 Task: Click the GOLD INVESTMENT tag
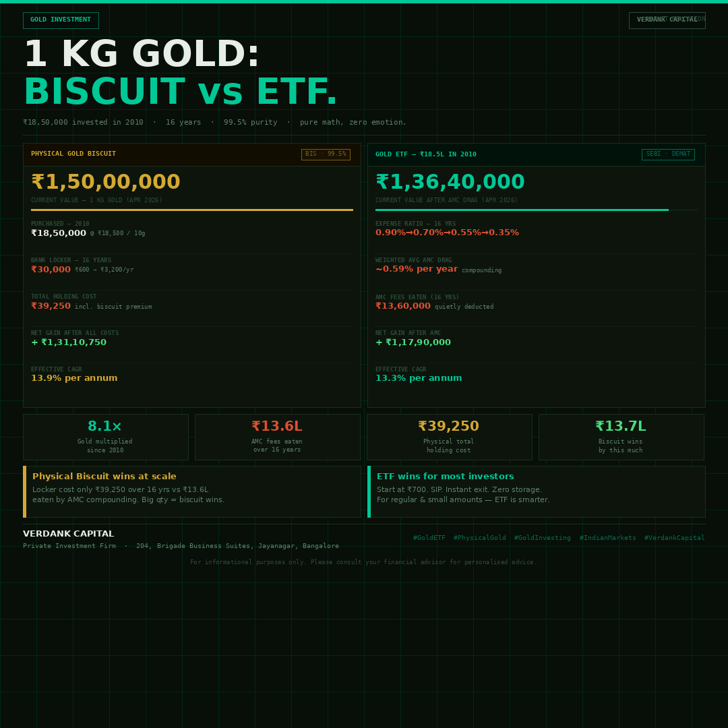(x=61, y=20)
